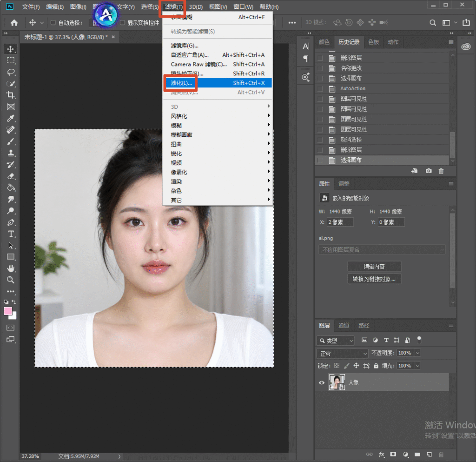Toggle lock all padlock icon
This screenshot has width=476, height=462.
click(x=376, y=366)
